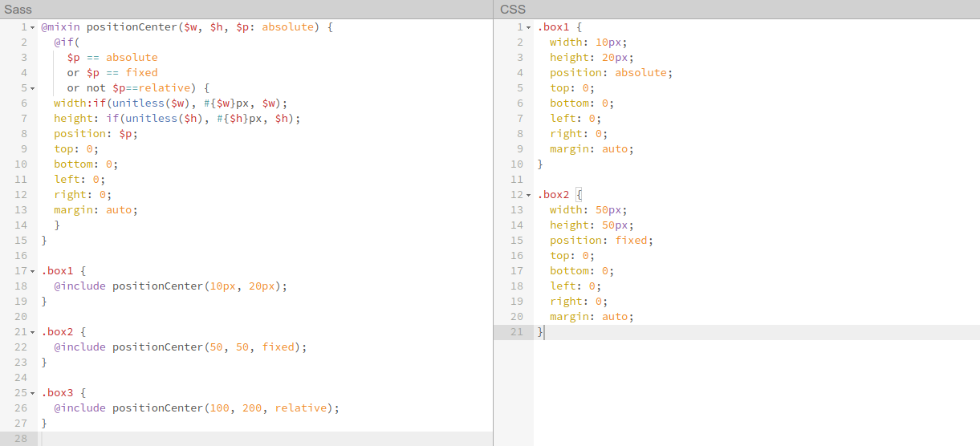This screenshot has width=980, height=446.
Task: Collapse the fold arrow at Sass line 5
Action: click(32, 88)
